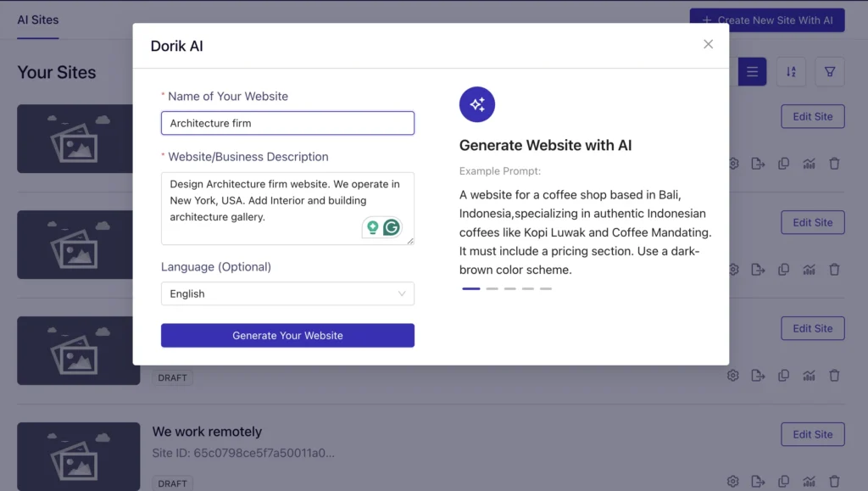868x491 pixels.
Task: Open the first site thumbnail
Action: (x=75, y=139)
